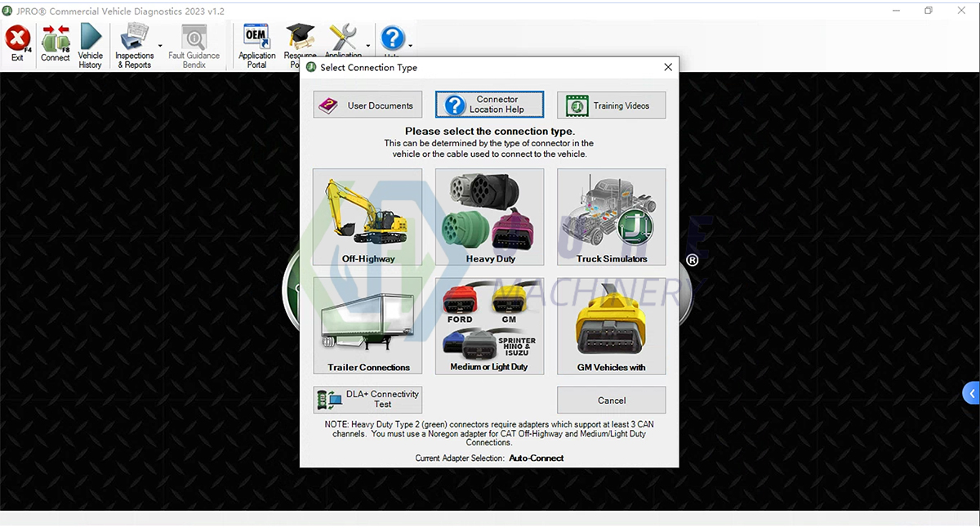Open User Documents
The height and width of the screenshot is (528, 980).
click(x=367, y=105)
